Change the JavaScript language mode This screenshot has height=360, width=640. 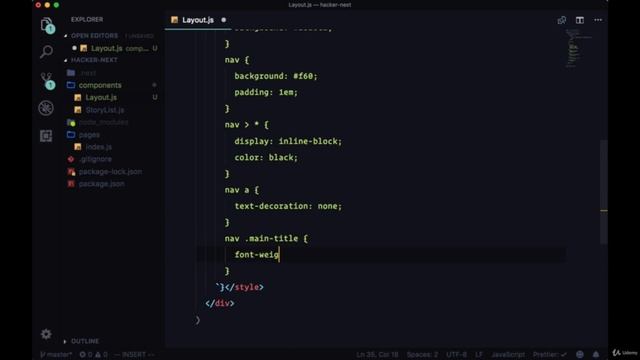(508, 354)
